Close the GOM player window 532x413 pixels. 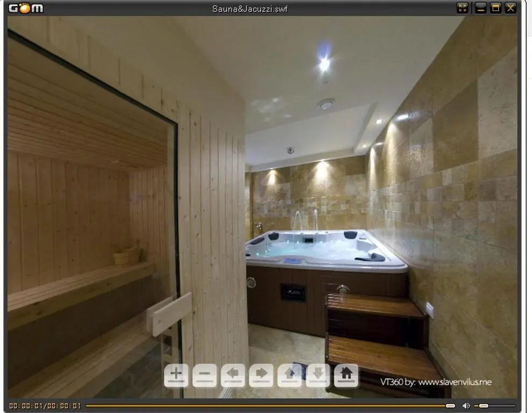[510, 8]
